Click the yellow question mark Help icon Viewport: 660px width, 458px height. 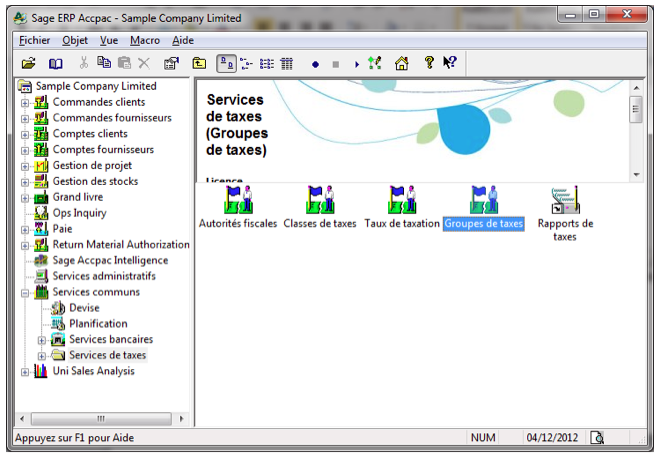click(429, 63)
